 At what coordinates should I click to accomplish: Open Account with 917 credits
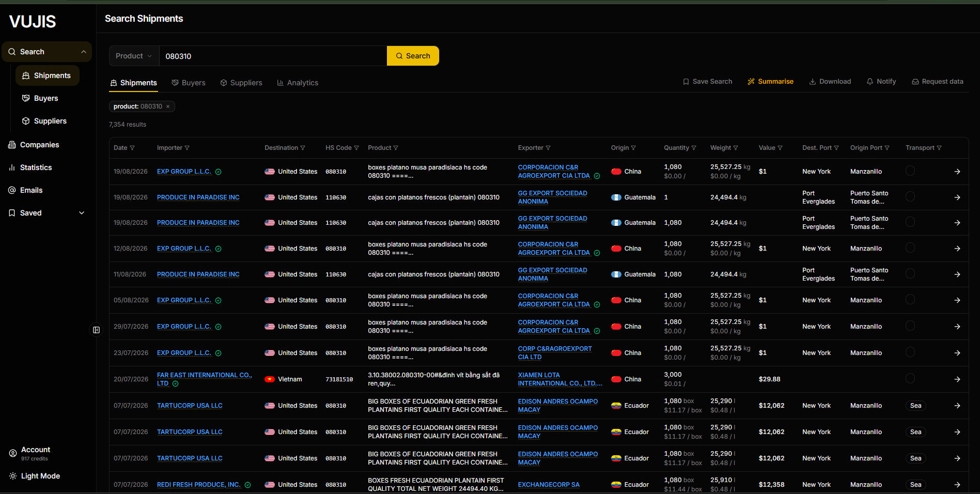click(35, 453)
